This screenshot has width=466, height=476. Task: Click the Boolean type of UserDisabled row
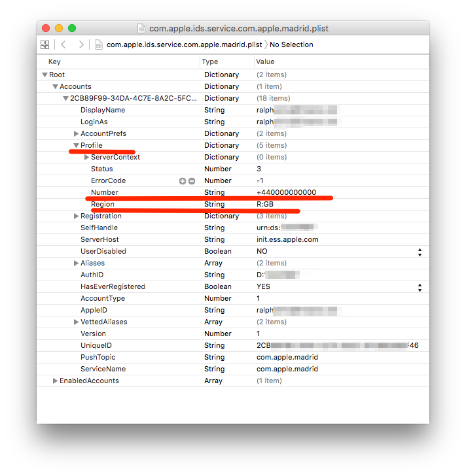(218, 251)
